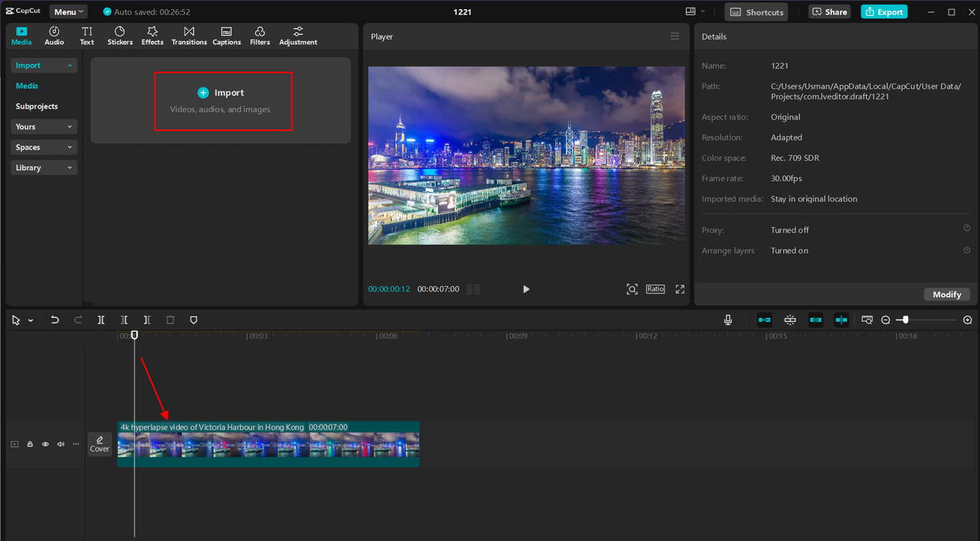980x541 pixels.
Task: Click the video preview in the Player
Action: (527, 155)
